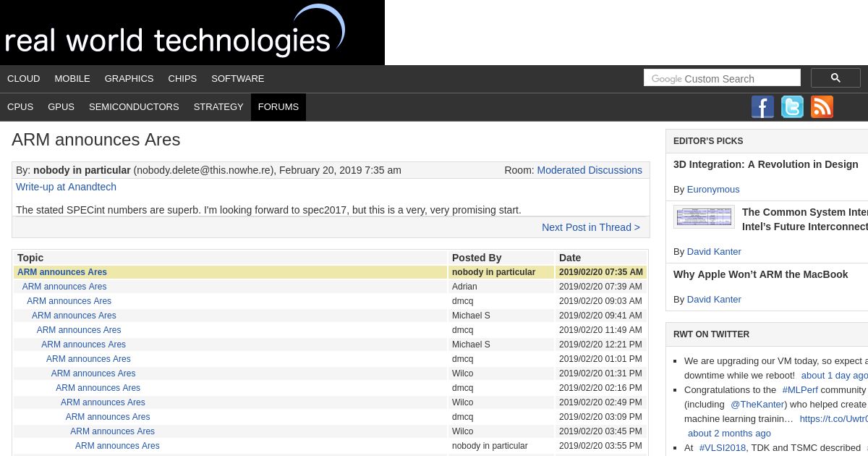Image resolution: width=868 pixels, height=456 pixels.
Task: Open Wilco's reply from 01:31 PM
Action: [93, 373]
